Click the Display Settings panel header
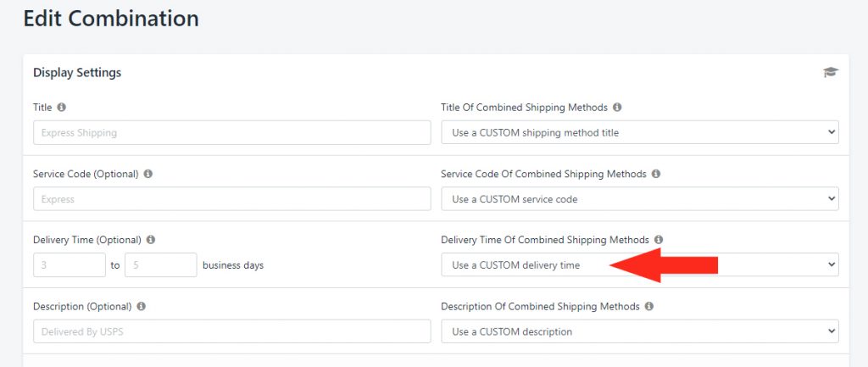The height and width of the screenshot is (367, 868). point(77,73)
